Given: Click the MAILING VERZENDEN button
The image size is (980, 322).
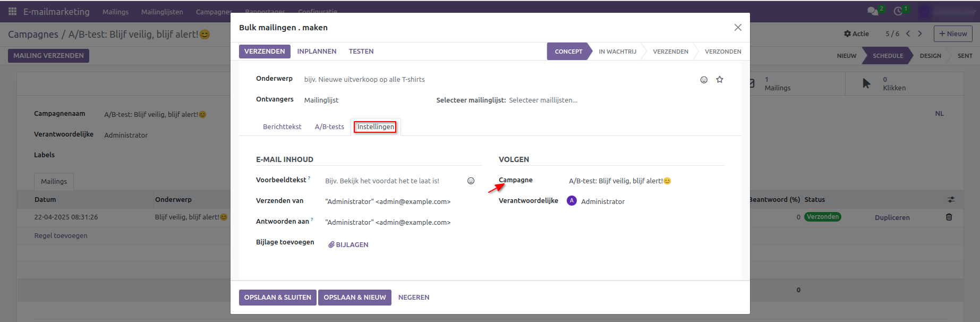Looking at the screenshot, I should (x=48, y=56).
